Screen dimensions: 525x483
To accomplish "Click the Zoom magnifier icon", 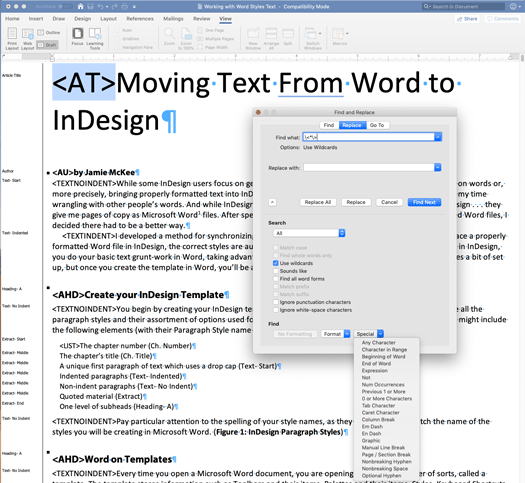I will pos(169,37).
